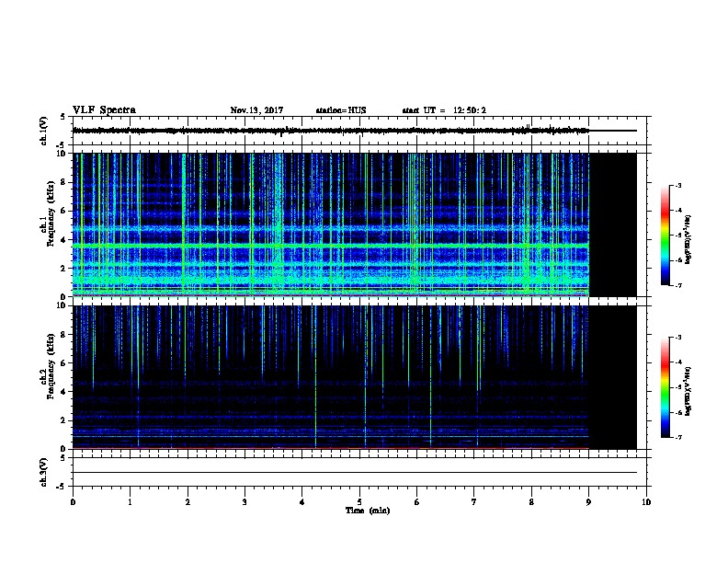Click the ch.1 frequency tick label "2"

[64, 268]
